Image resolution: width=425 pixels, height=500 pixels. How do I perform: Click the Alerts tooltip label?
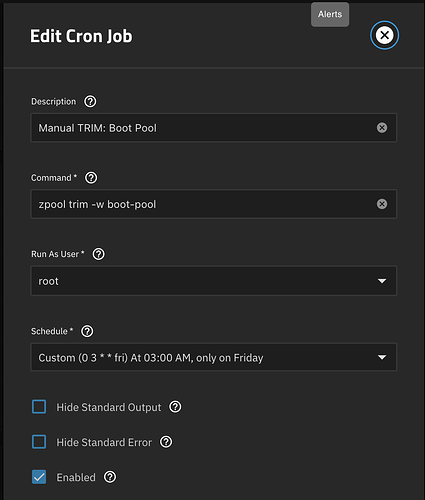[330, 14]
